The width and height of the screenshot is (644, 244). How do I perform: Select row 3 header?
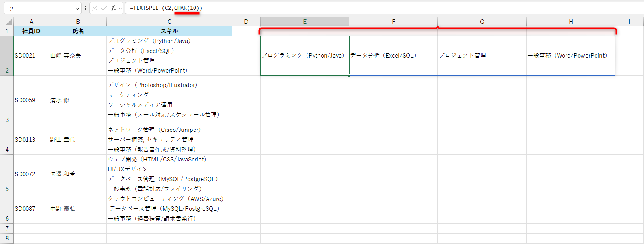click(x=7, y=100)
